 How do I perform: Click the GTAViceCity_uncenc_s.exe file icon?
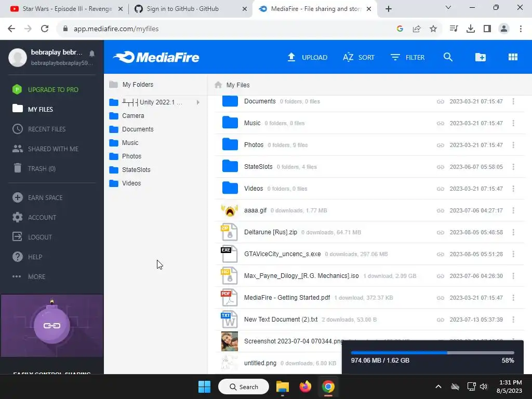pyautogui.click(x=230, y=254)
